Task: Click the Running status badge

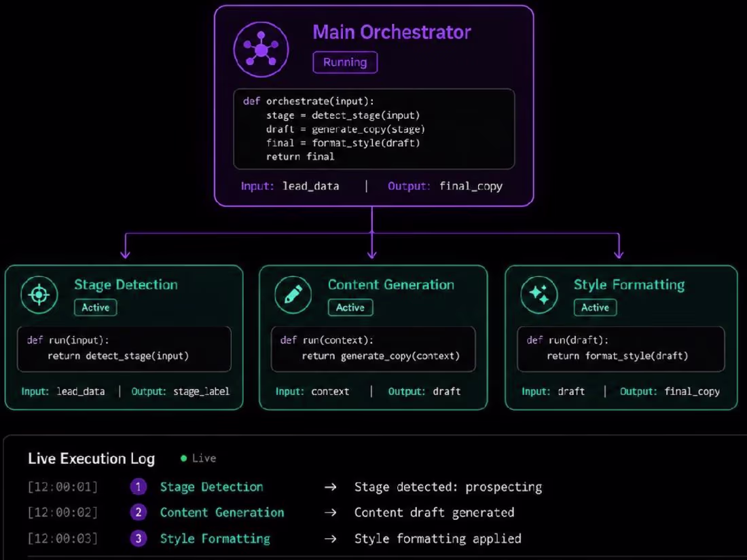Action: (345, 62)
